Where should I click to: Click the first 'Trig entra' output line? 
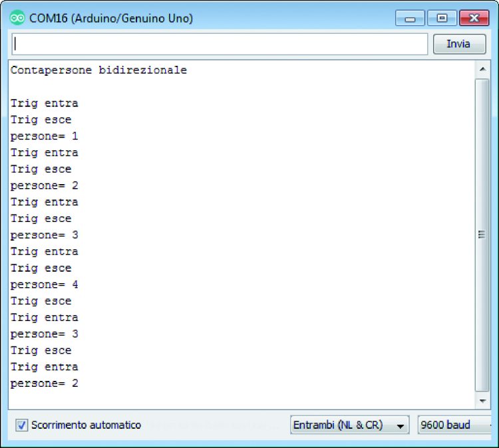pyautogui.click(x=44, y=103)
